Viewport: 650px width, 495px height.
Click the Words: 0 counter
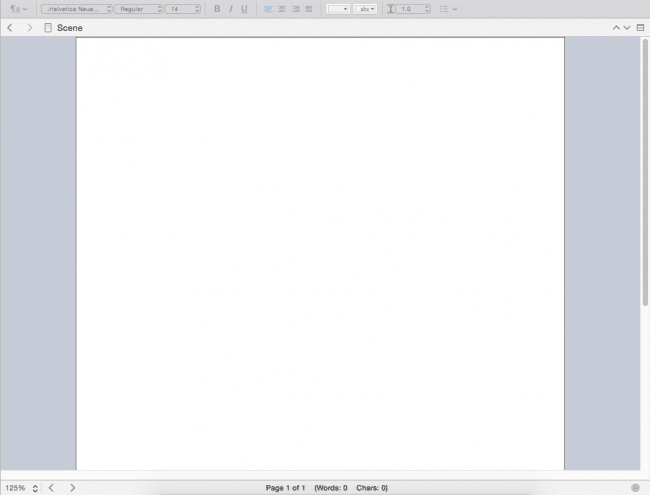click(331, 488)
